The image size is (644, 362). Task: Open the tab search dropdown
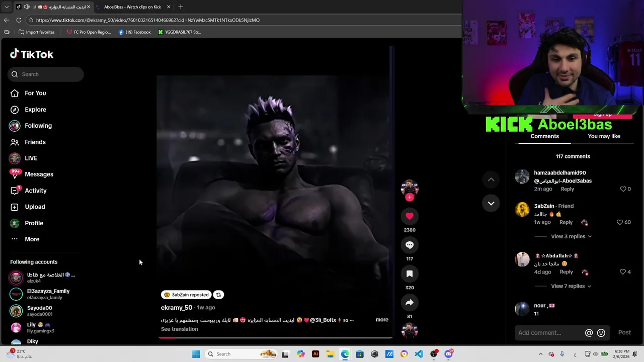point(7,7)
